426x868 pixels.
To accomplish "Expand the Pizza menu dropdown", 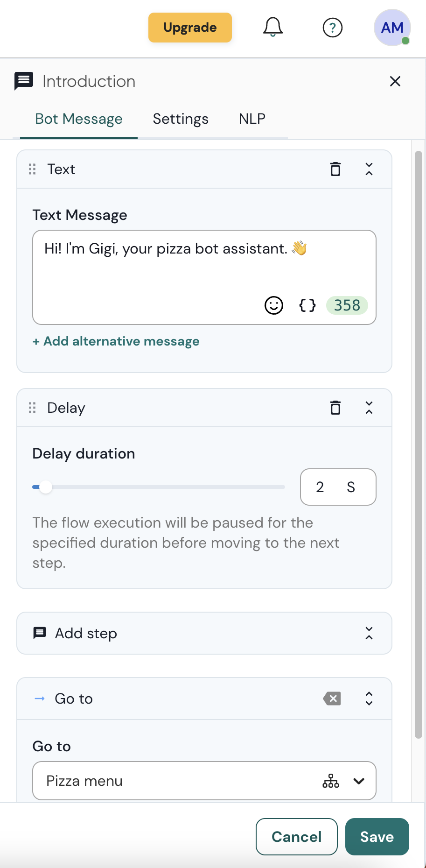I will click(359, 781).
